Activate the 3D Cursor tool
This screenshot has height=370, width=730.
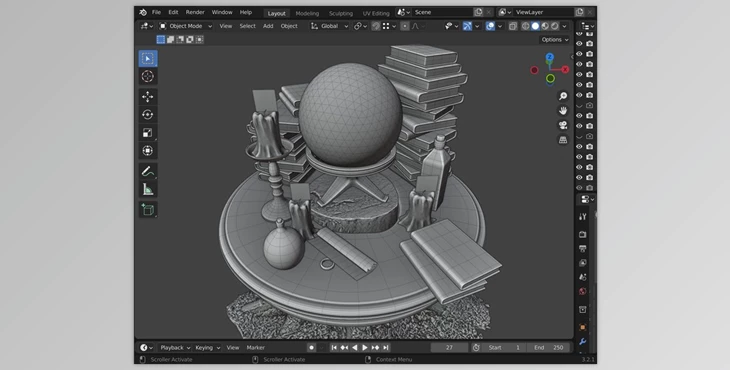[148, 76]
